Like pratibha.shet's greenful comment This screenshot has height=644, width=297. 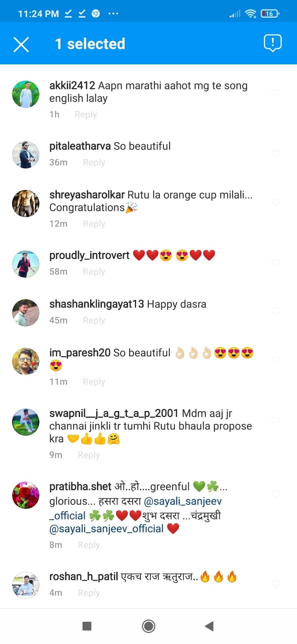click(x=276, y=494)
